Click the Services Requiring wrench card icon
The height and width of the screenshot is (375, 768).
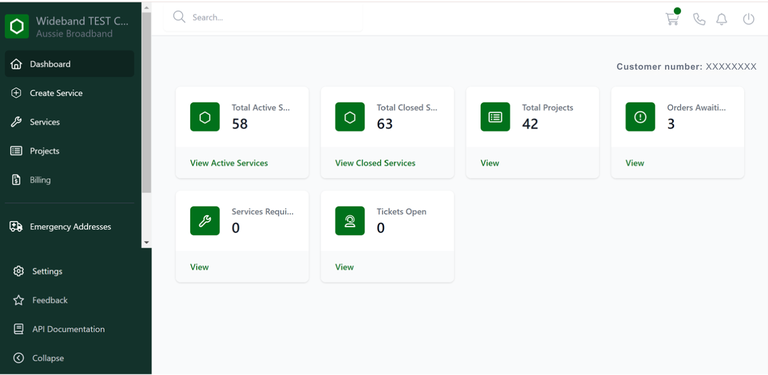(x=205, y=221)
